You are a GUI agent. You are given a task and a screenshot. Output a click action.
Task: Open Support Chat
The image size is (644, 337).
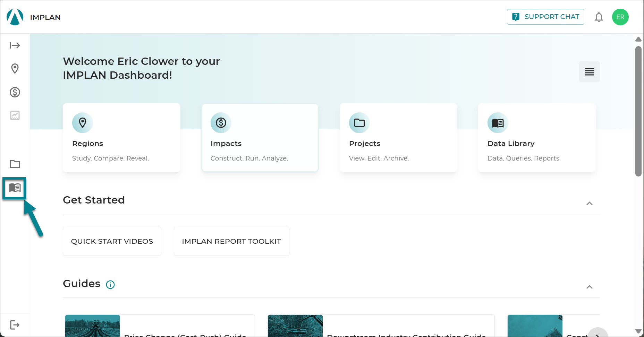click(545, 17)
